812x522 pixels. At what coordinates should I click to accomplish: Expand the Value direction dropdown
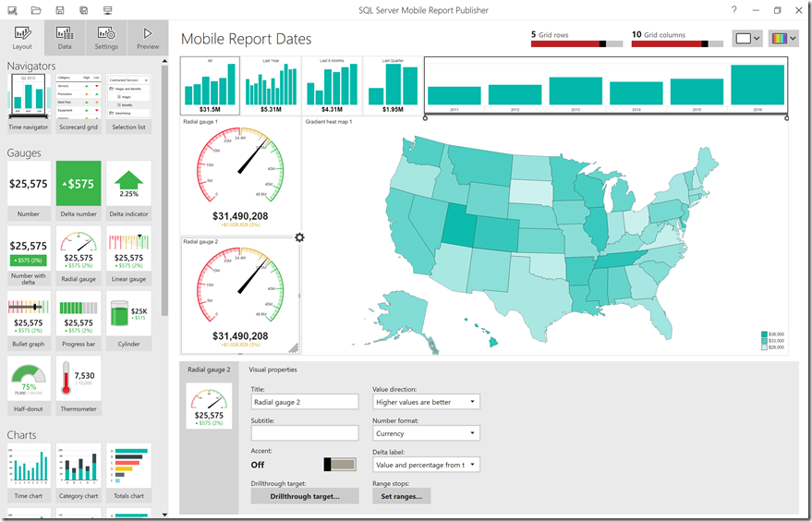point(426,402)
